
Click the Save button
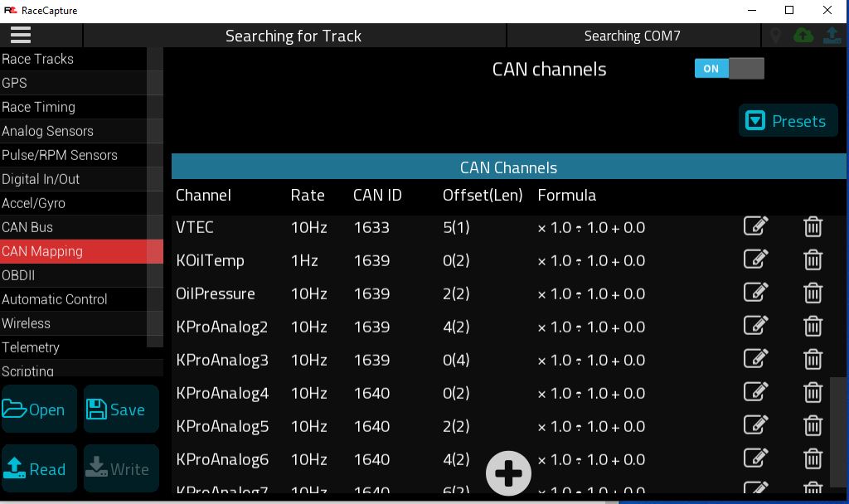pos(121,409)
